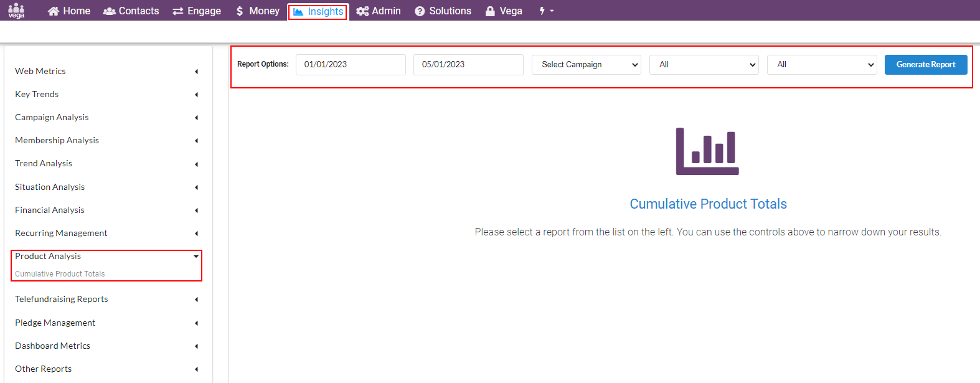Expand Campaign Analysis arrow

pos(196,118)
